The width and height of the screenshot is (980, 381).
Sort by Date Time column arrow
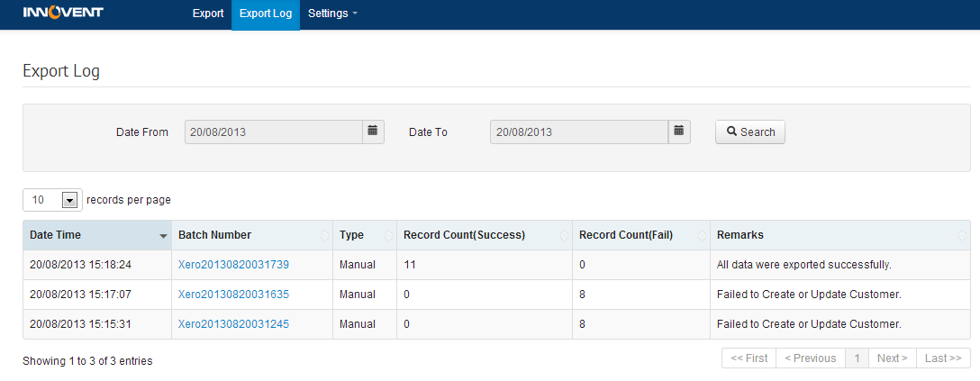[x=163, y=236]
